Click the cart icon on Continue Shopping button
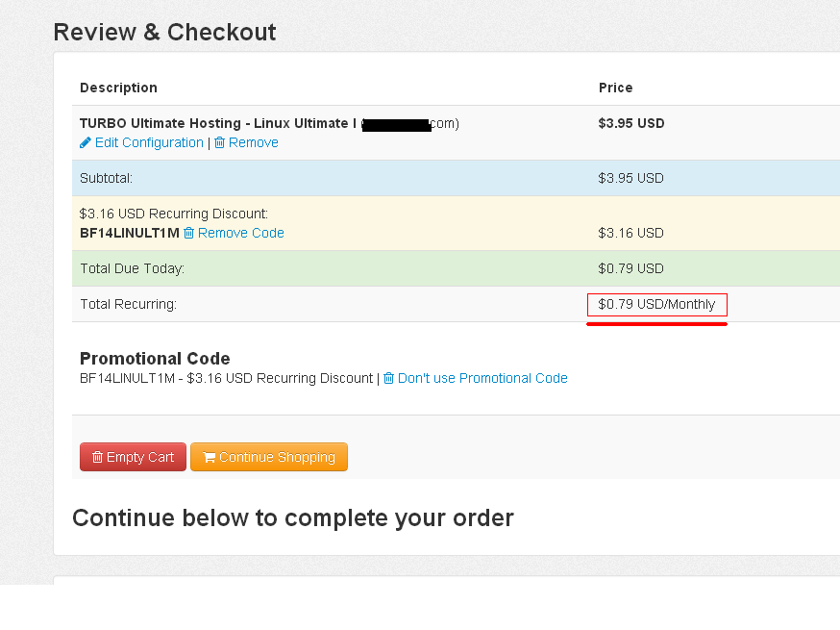Viewport: 840px width, 630px height. click(x=209, y=457)
